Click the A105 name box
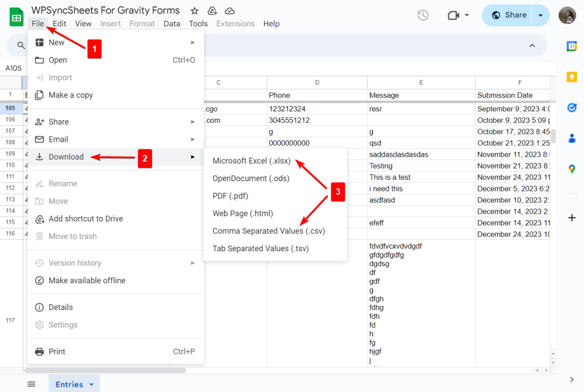584x392 pixels. [14, 68]
